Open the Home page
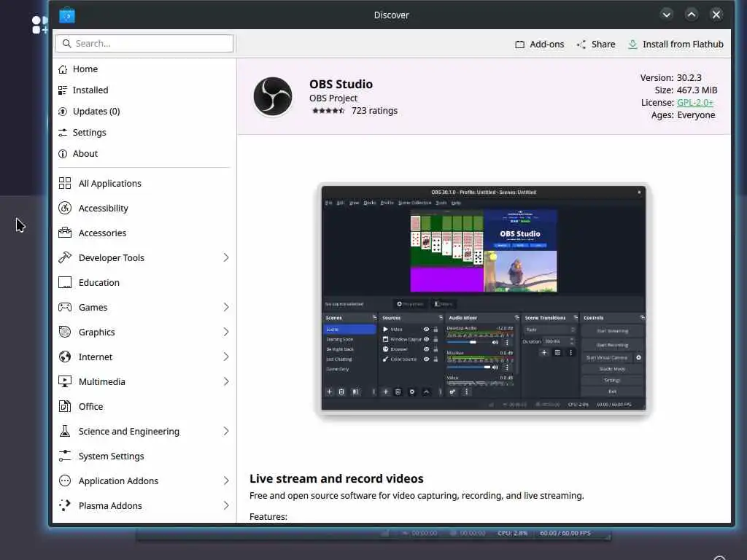The height and width of the screenshot is (560, 747). pos(144,69)
